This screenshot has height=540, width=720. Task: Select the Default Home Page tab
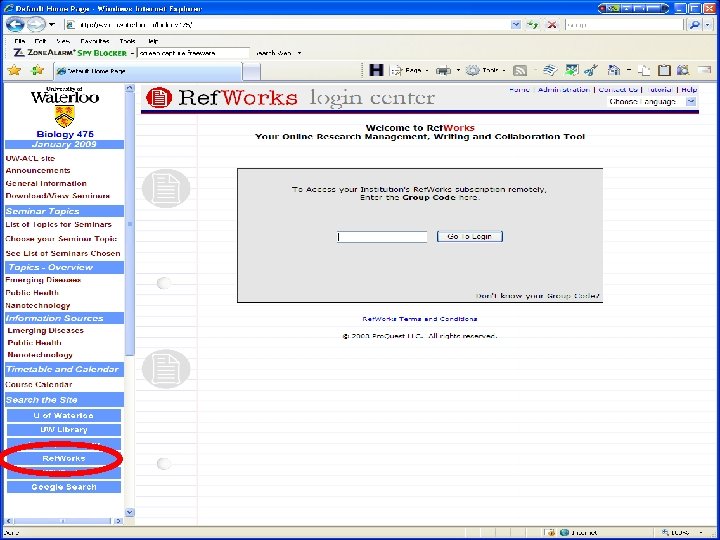pos(148,71)
